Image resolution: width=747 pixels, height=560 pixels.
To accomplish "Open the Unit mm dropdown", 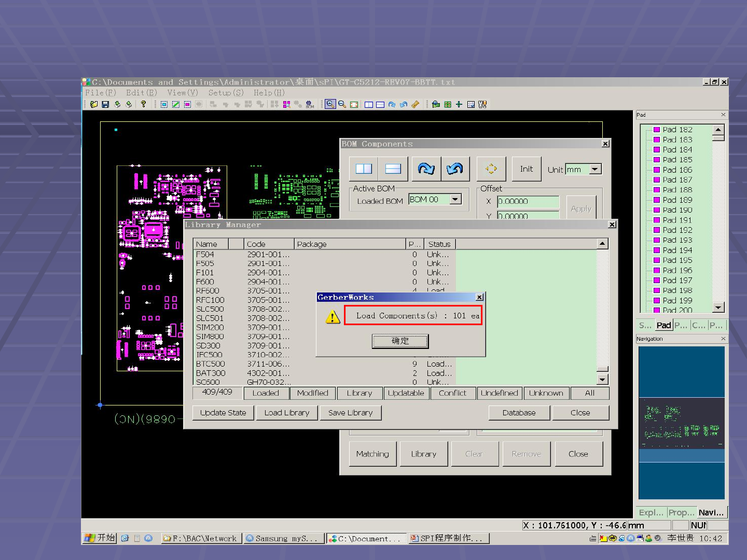I will [596, 169].
